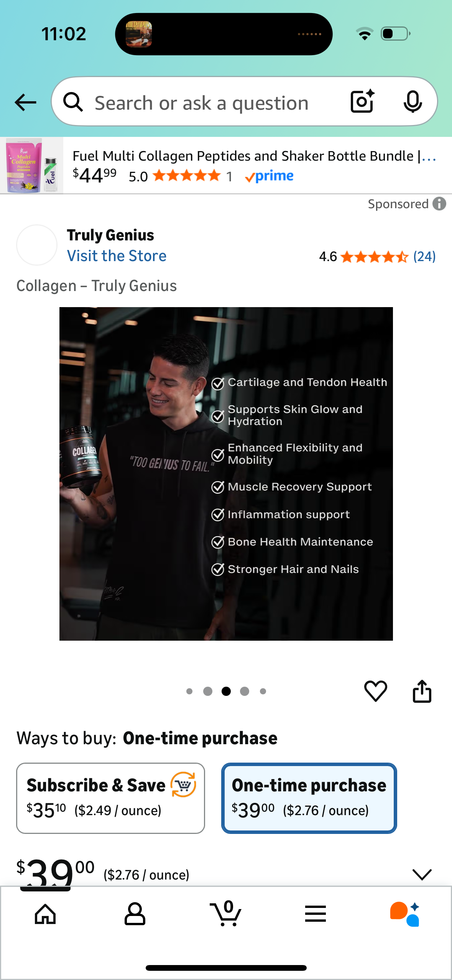Expand price details chevron

pyautogui.click(x=422, y=874)
